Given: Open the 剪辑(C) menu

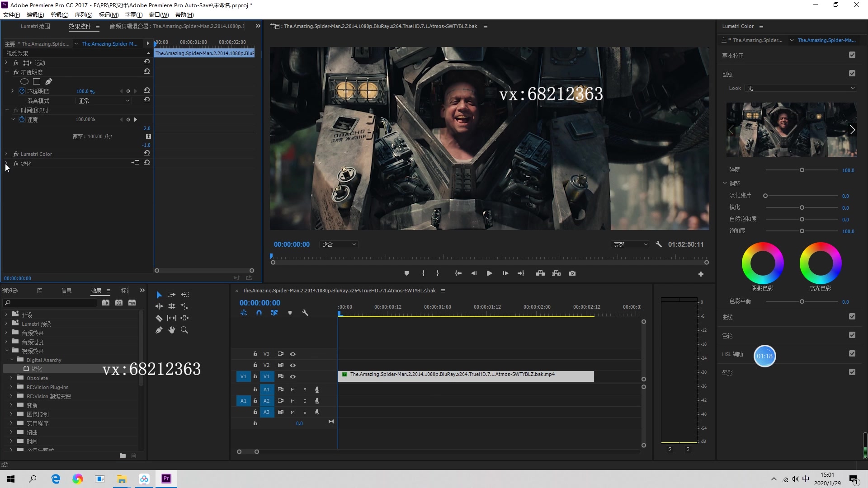Looking at the screenshot, I should [x=59, y=15].
